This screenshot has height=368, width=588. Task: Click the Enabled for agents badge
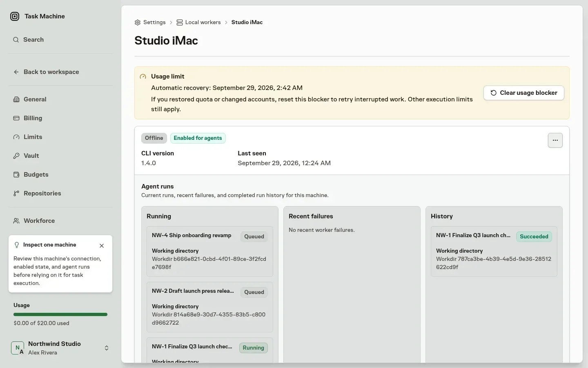(x=198, y=138)
